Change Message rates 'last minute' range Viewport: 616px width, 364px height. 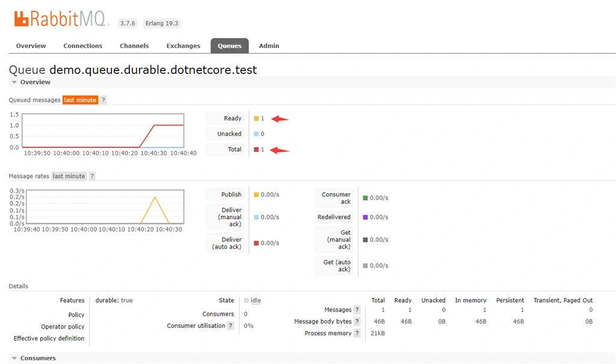(x=69, y=176)
